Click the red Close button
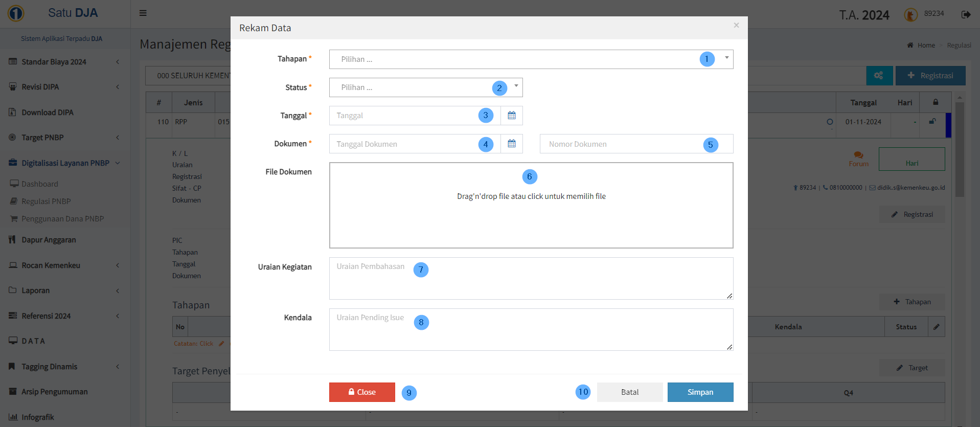 362,392
